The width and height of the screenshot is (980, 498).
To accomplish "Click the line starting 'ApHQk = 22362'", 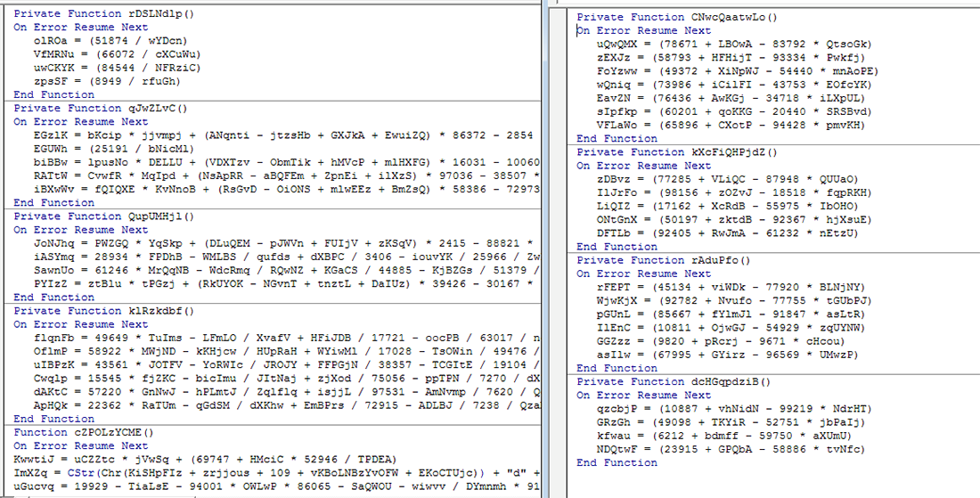I will pyautogui.click(x=287, y=405).
